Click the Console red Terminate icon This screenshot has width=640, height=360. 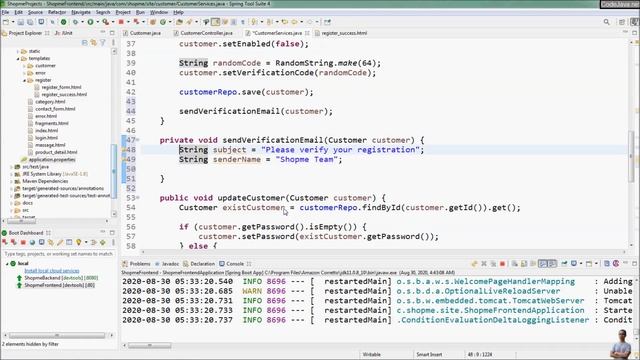pos(502,264)
